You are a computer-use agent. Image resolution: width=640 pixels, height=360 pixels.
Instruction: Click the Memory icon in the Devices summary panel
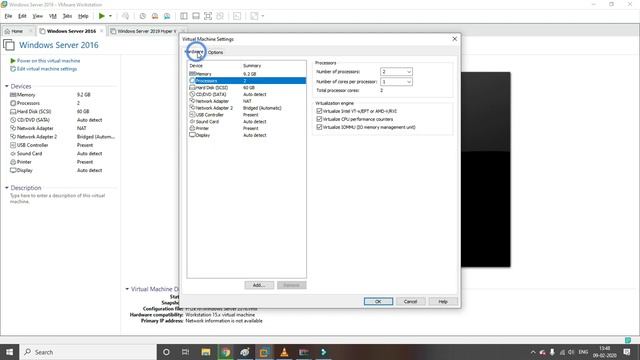pos(13,95)
